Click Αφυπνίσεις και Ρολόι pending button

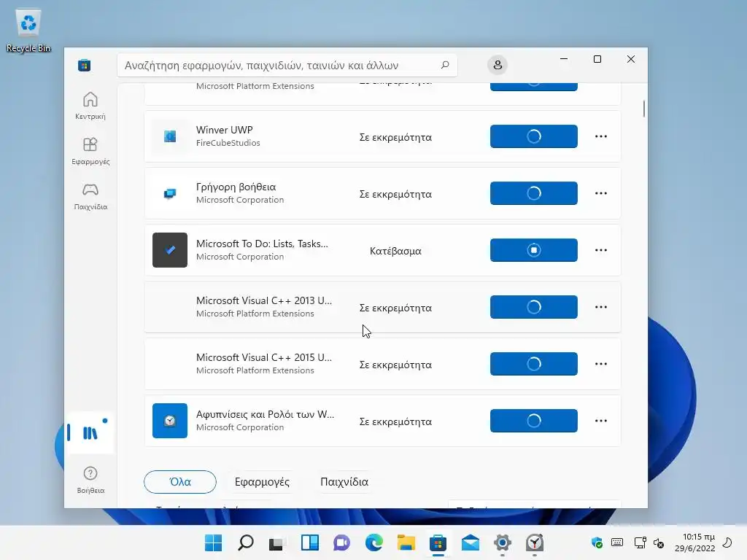tap(533, 421)
